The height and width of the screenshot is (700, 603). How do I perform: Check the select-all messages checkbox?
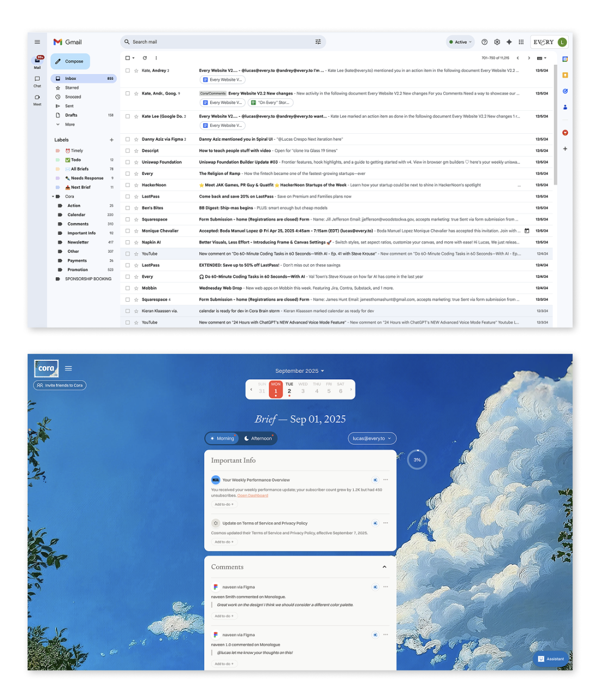pos(128,58)
